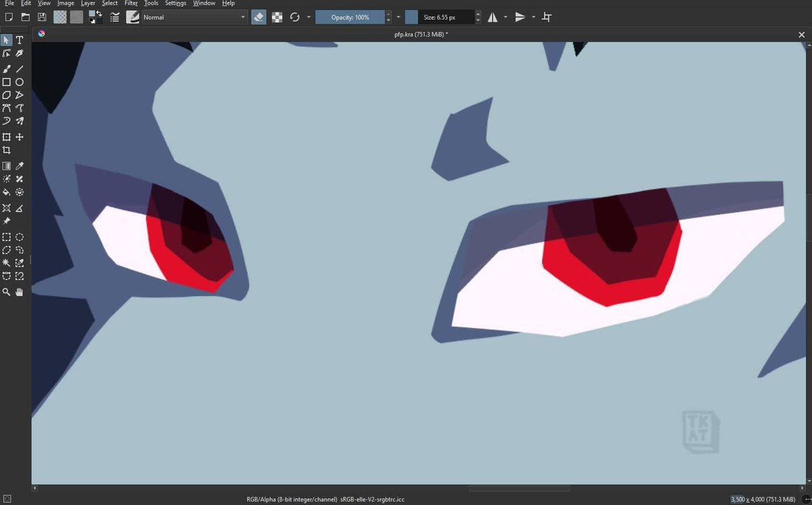Image resolution: width=812 pixels, height=505 pixels.
Task: Select the Bezier Curve tool
Action: click(x=6, y=108)
